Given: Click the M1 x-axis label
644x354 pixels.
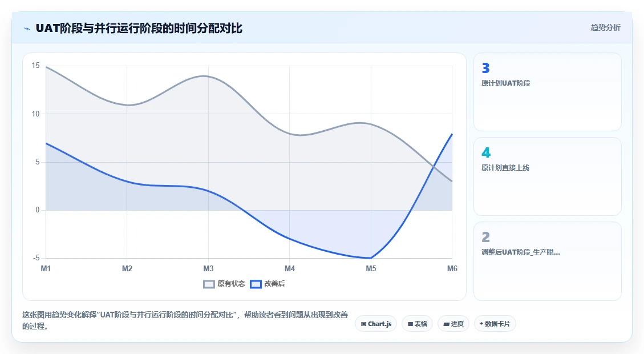Looking at the screenshot, I should pos(46,268).
